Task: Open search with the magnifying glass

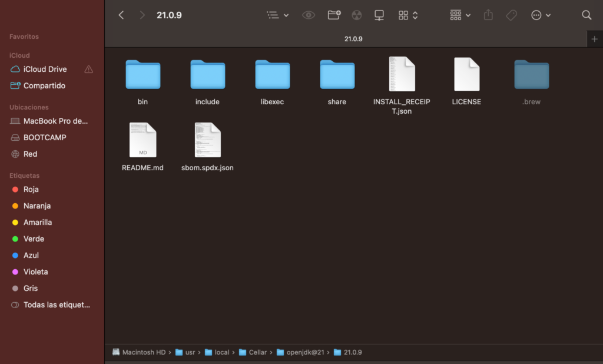Action: click(x=587, y=15)
